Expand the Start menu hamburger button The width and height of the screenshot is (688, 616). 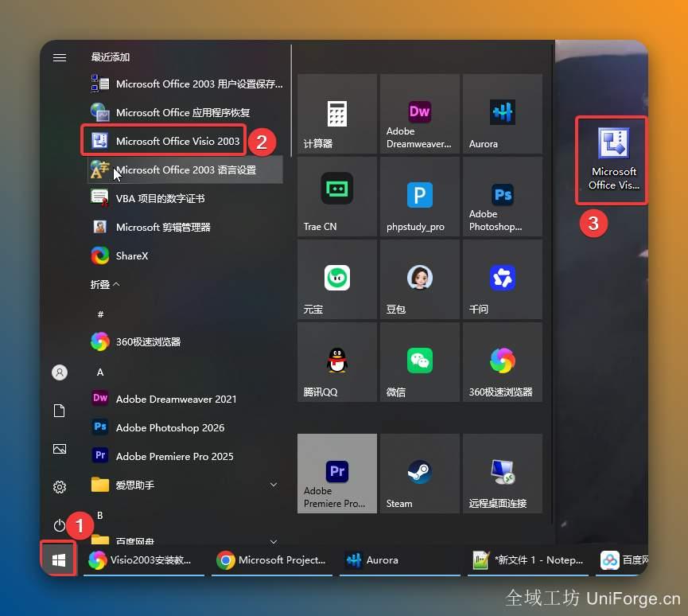click(59, 57)
